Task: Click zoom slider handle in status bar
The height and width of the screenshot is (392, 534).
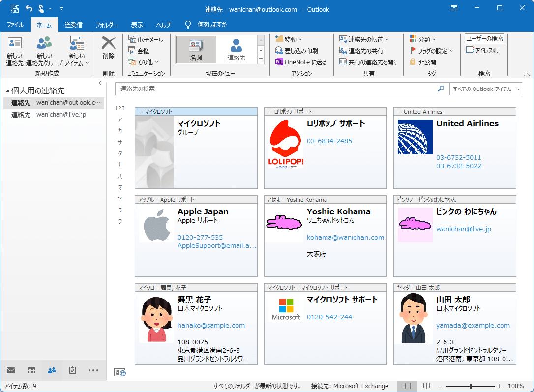Action: click(471, 386)
